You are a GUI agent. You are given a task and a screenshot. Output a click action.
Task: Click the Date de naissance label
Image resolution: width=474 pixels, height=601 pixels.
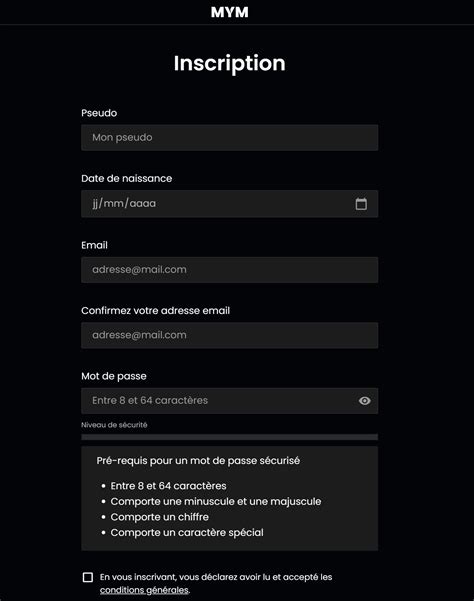pyautogui.click(x=126, y=178)
